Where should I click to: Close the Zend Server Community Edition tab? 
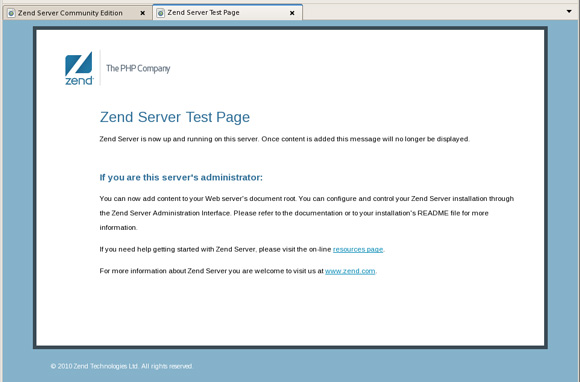[142, 13]
